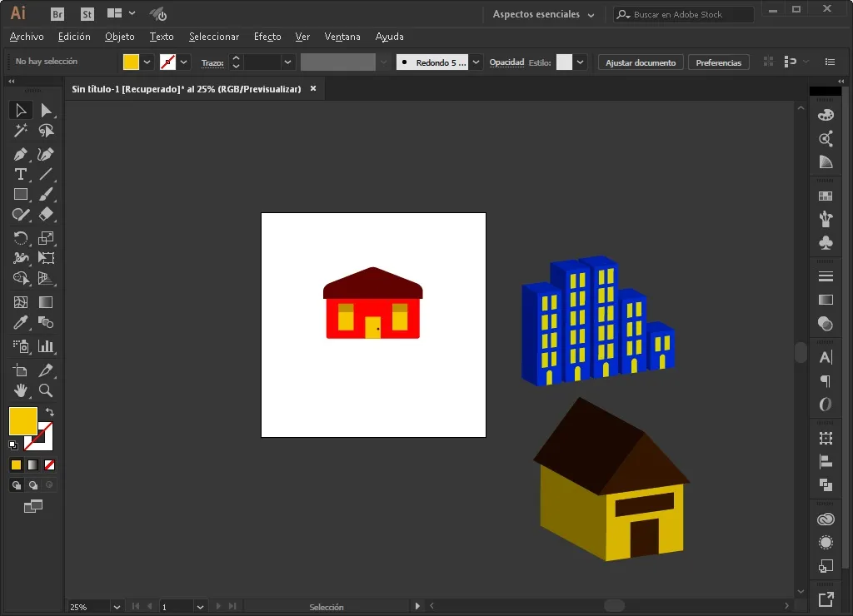Open the Ventana menu
The height and width of the screenshot is (616, 853).
[342, 37]
